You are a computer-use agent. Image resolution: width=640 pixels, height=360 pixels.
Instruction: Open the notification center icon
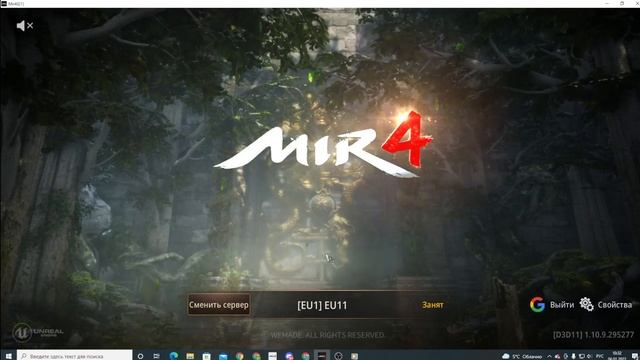[x=635, y=356]
